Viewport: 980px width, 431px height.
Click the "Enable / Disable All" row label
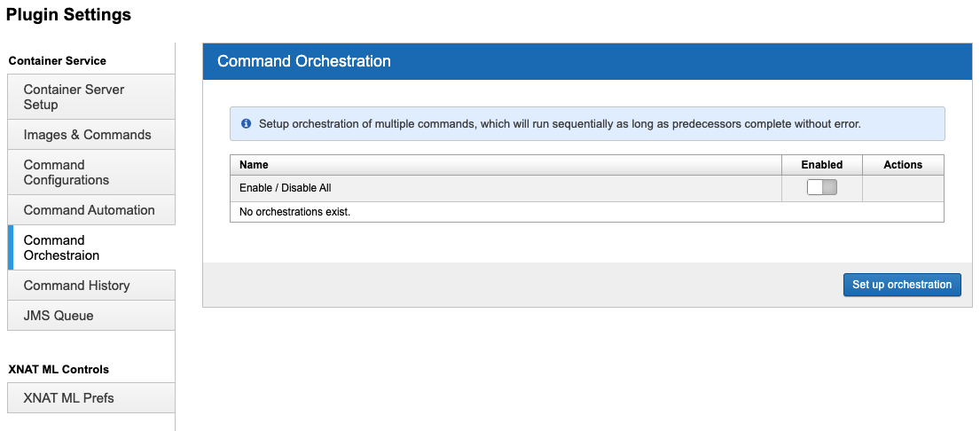pos(285,188)
